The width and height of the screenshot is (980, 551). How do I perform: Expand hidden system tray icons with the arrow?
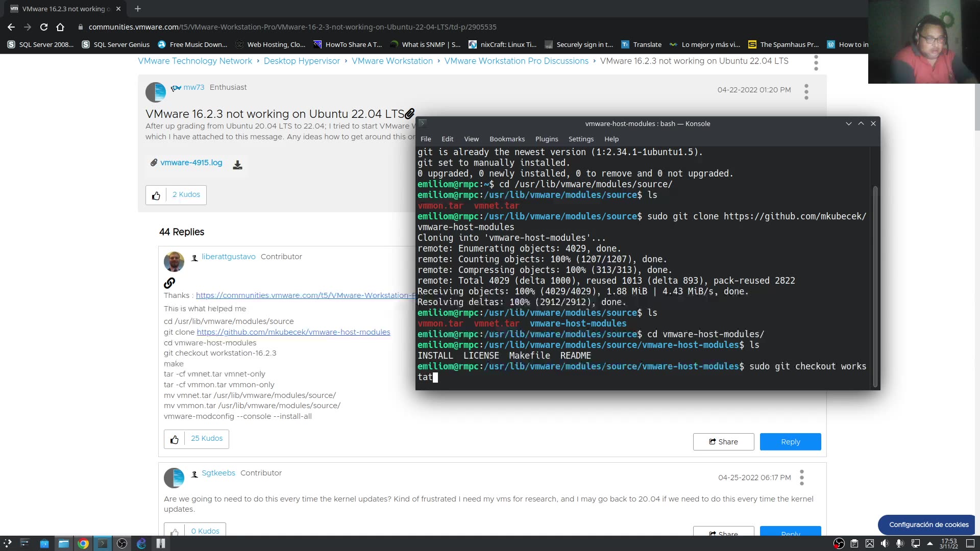click(930, 544)
